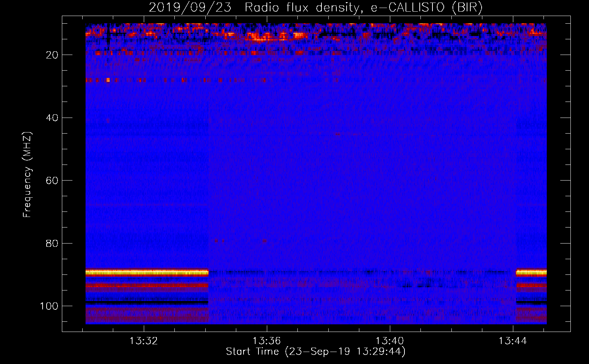
Task: Click the plot title 'Radio flux density, e-CALLISTO (BIR)'
Action: (x=363, y=8)
